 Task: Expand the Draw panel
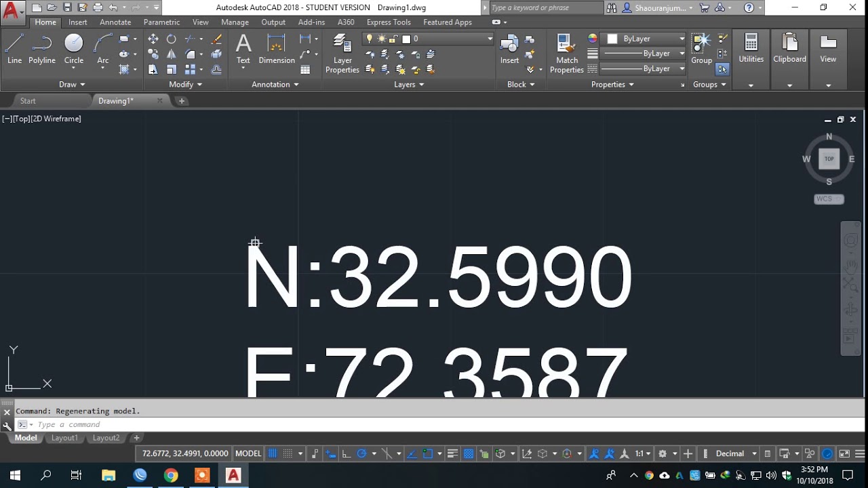point(72,84)
